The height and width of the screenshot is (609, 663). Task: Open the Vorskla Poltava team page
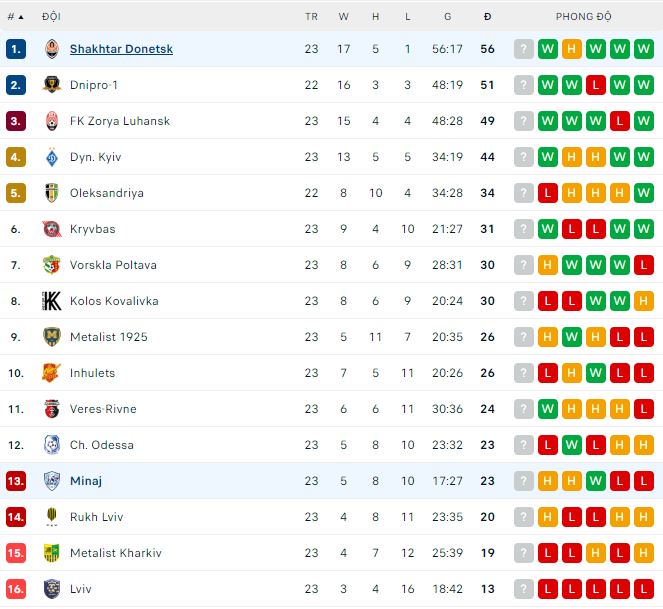point(113,265)
